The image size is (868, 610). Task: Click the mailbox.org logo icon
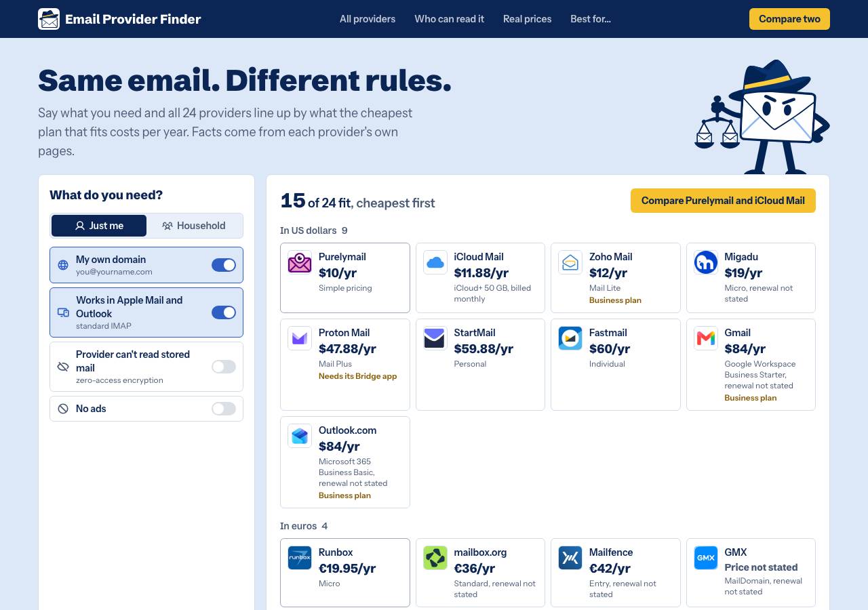click(x=435, y=558)
